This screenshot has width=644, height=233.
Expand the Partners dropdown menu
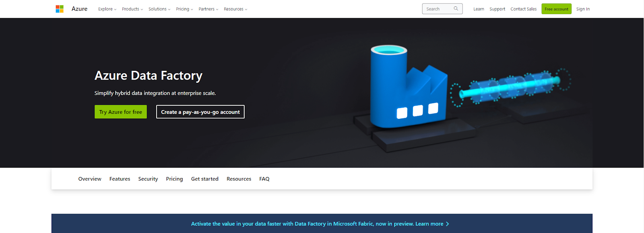click(208, 9)
